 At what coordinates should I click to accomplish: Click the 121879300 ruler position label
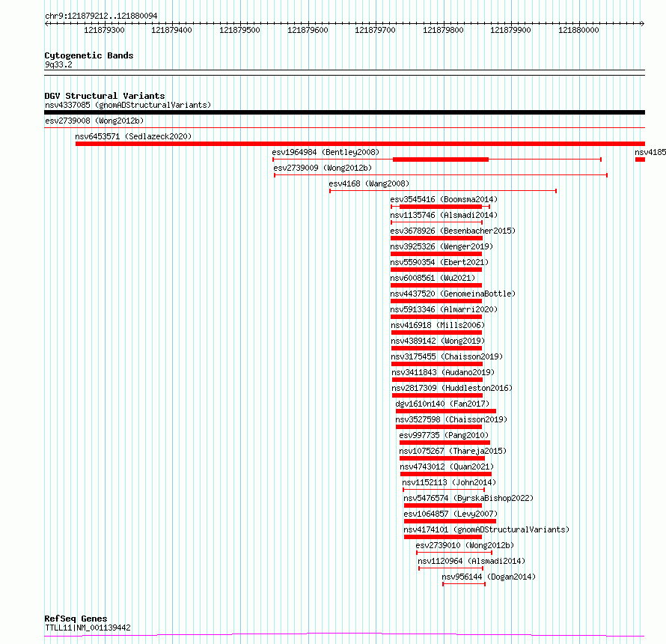point(104,30)
